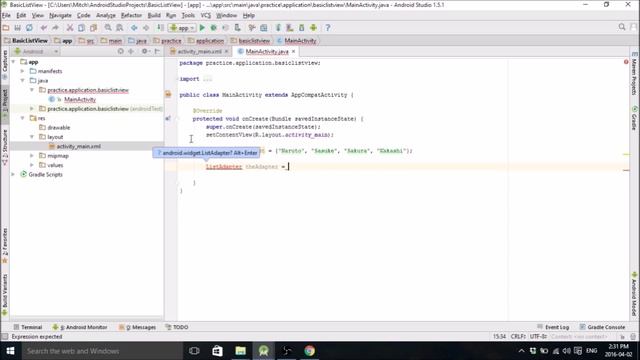Open the Refactor menu
Viewport: 640px width, 360px height.
131,15
